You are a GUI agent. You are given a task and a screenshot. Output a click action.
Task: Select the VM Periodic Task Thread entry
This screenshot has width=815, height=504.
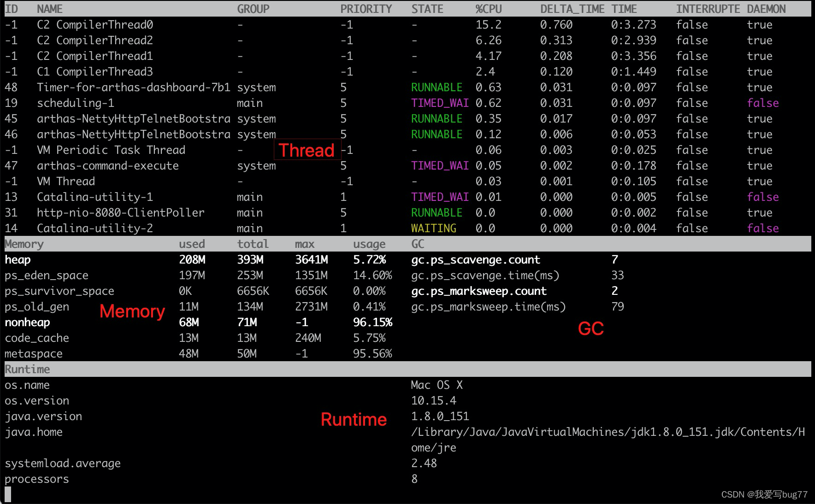click(x=111, y=150)
